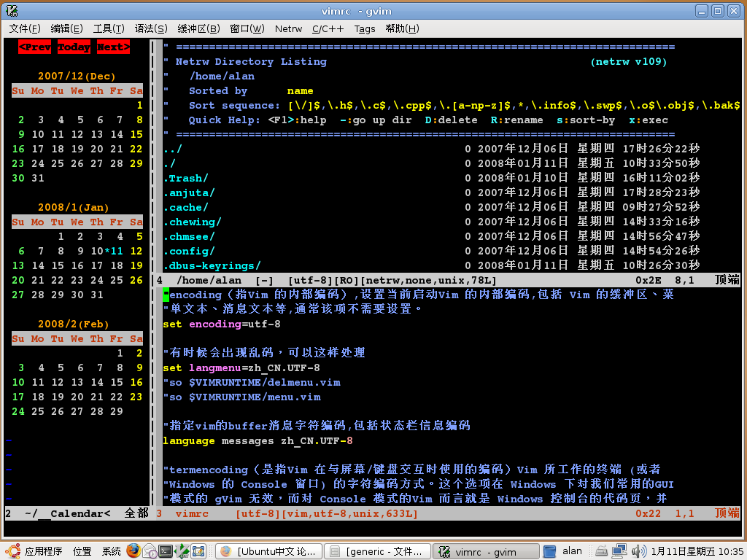747x560 pixels.
Task: Click the keyboard input method tray icon
Action: [601, 551]
